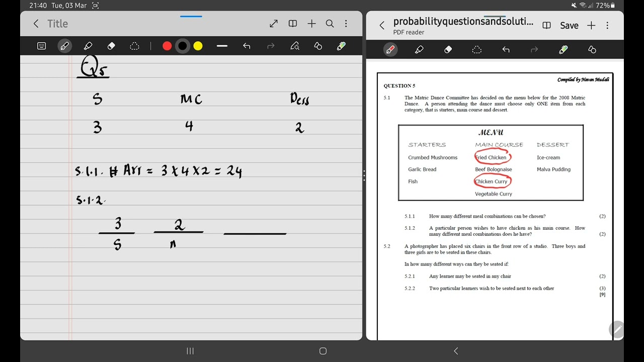Tap Crumbed Mushrooms in the starters
Screen dimensions: 644x362
433,157
